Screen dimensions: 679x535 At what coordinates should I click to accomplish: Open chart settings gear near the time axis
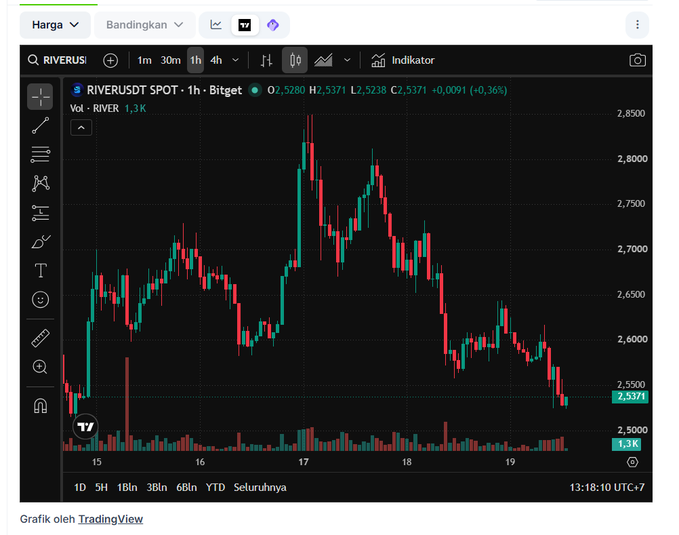click(x=632, y=462)
